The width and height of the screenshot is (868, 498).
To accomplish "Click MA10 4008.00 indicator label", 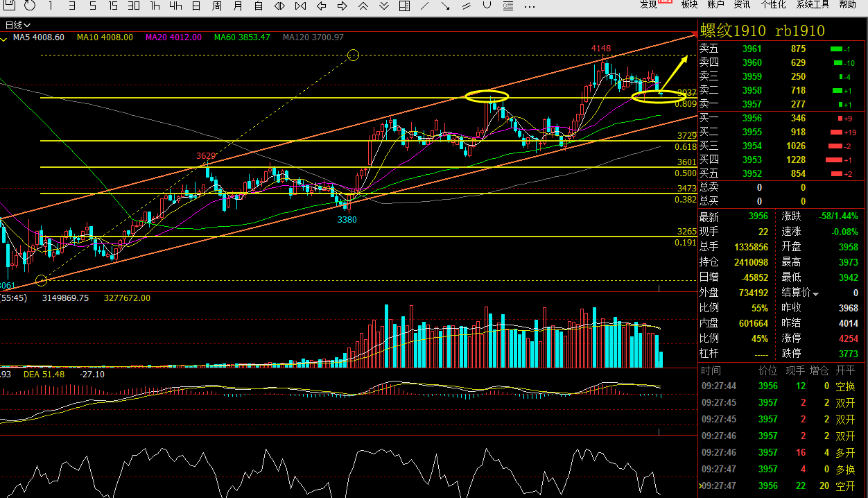I will coord(105,37).
